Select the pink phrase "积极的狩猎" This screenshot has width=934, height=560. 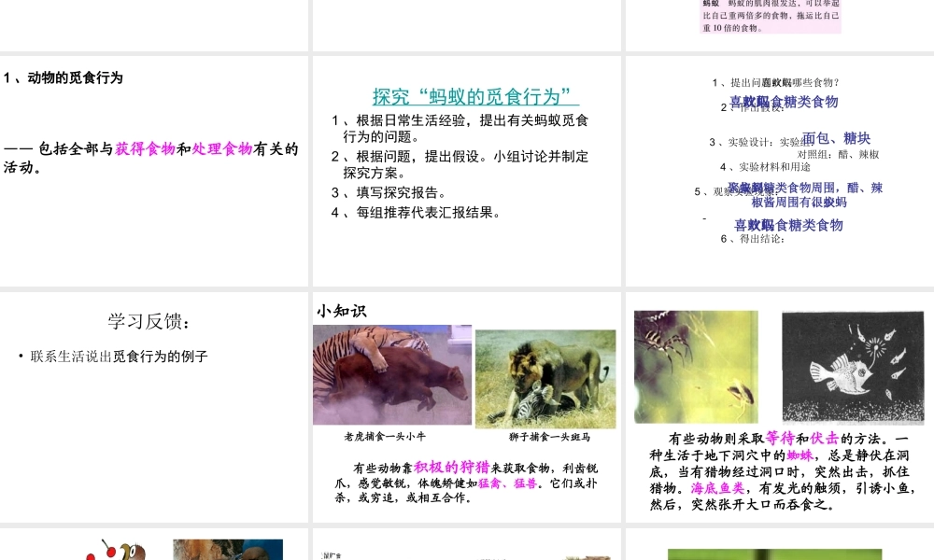click(451, 468)
